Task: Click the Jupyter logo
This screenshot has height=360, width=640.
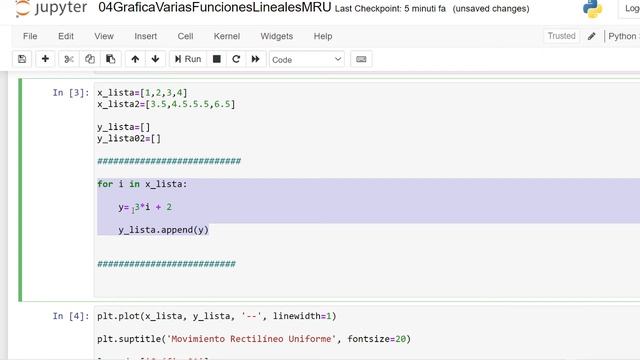Action: tap(51, 8)
